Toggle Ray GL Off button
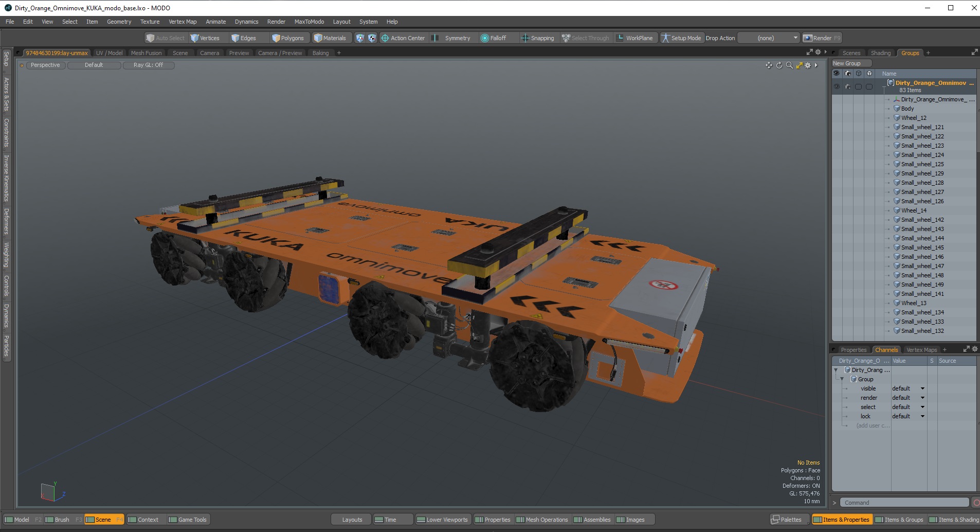This screenshot has height=532, width=980. coord(149,65)
